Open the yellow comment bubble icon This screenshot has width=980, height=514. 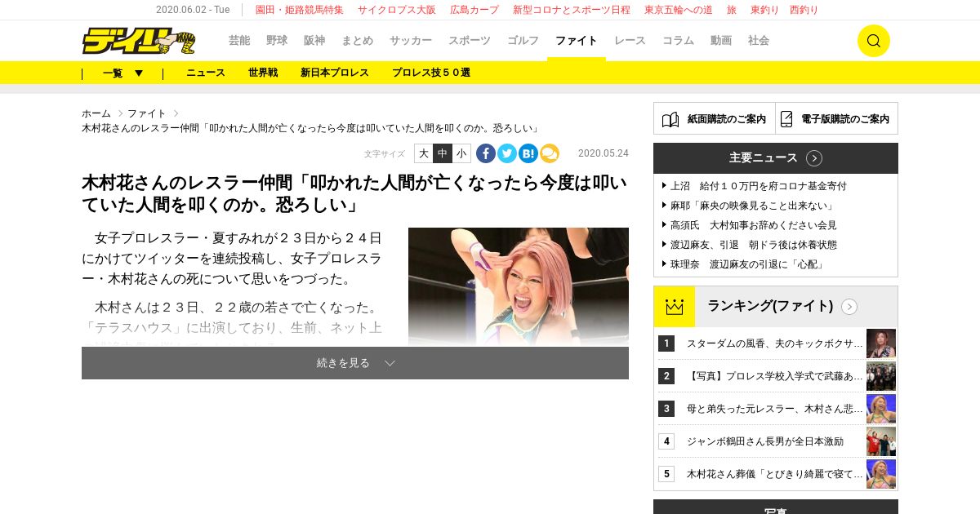tap(550, 153)
